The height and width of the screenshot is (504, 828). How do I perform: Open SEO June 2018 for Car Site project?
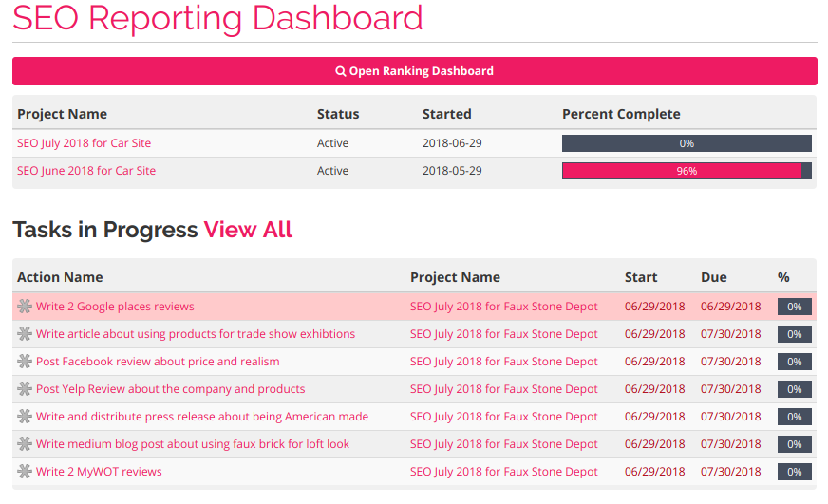tap(86, 171)
